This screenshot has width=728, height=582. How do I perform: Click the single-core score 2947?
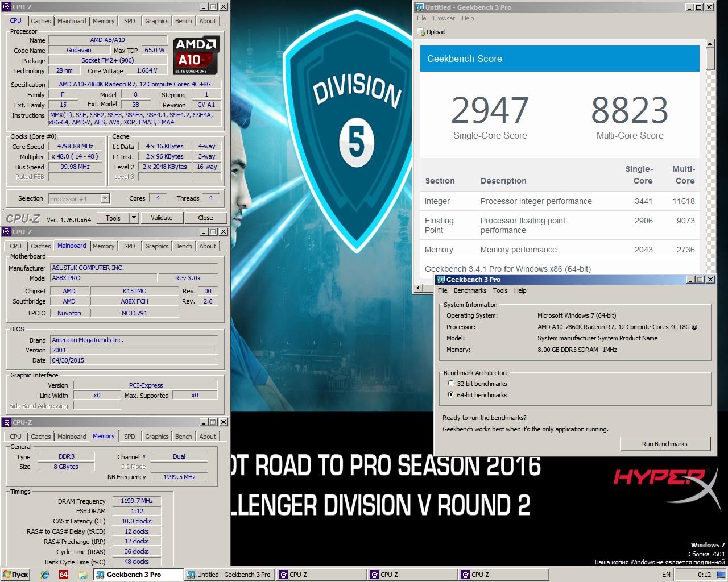click(x=490, y=110)
